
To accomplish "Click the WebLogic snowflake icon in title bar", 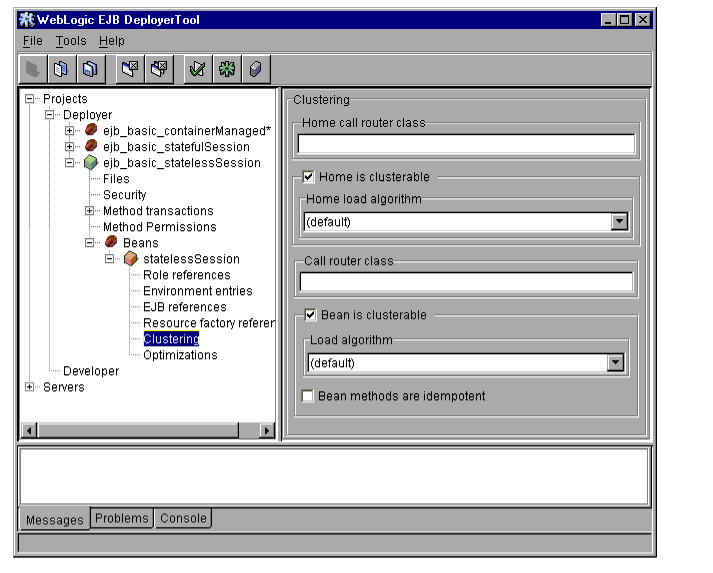I will point(26,20).
